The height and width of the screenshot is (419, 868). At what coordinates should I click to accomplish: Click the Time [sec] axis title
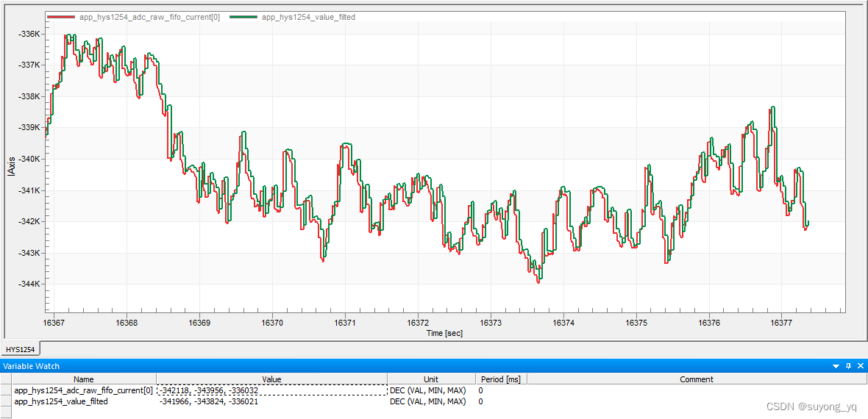444,333
